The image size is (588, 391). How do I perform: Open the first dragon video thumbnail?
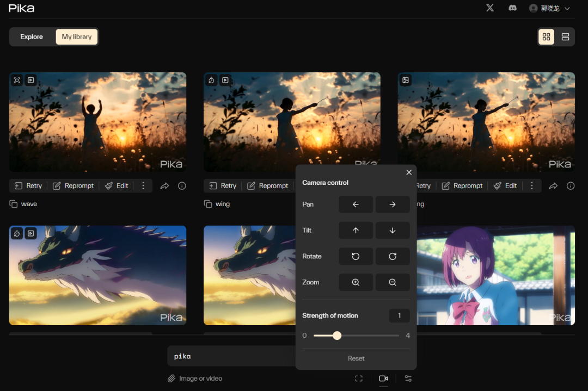(x=97, y=275)
